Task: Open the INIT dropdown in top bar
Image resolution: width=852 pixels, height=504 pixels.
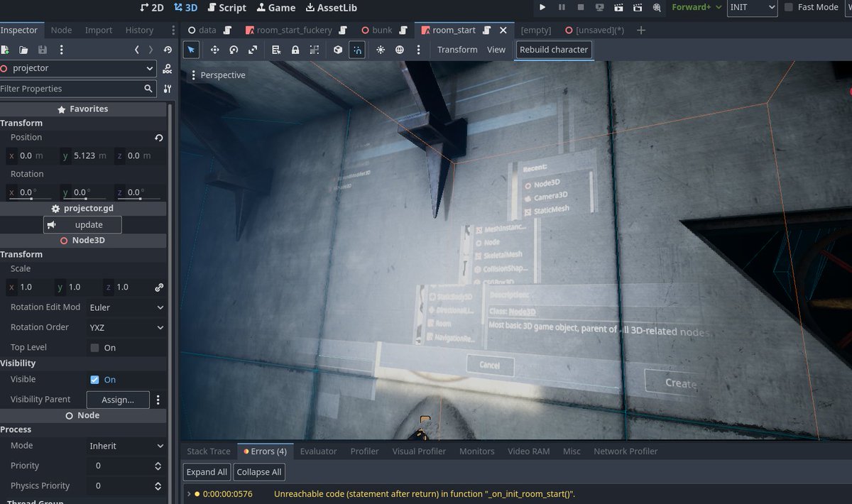Action: [753, 7]
